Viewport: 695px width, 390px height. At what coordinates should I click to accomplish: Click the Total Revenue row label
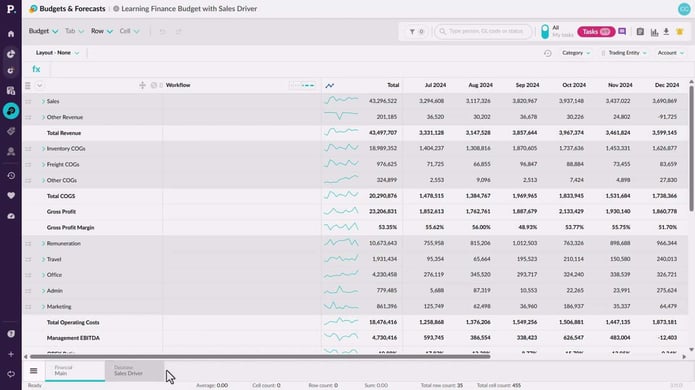[x=64, y=133]
